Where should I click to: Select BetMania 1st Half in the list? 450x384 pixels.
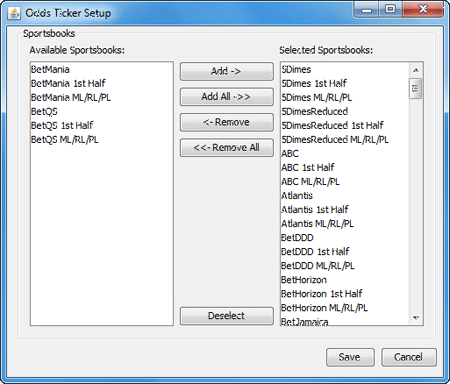click(102, 83)
